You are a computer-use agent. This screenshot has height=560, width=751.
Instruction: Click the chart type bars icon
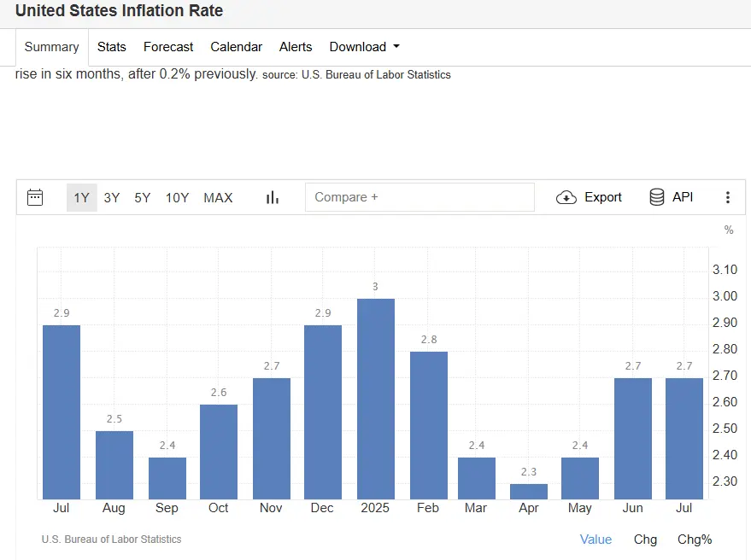click(273, 197)
